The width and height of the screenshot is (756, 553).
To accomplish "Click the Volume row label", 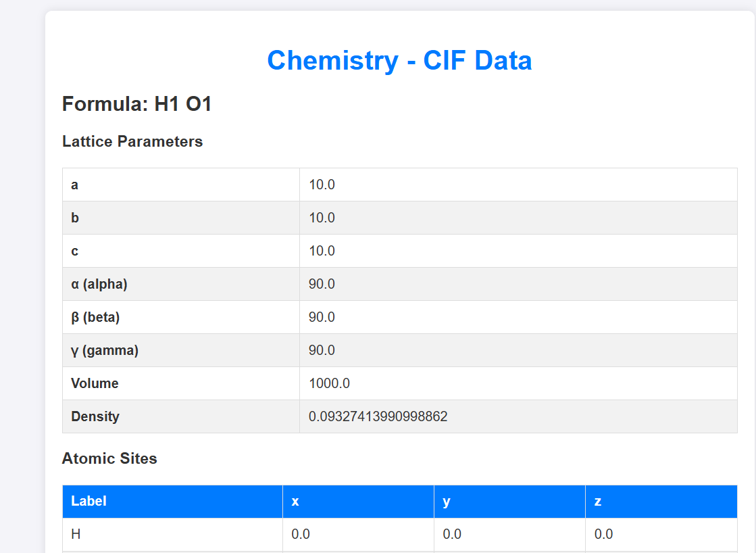I will point(95,383).
